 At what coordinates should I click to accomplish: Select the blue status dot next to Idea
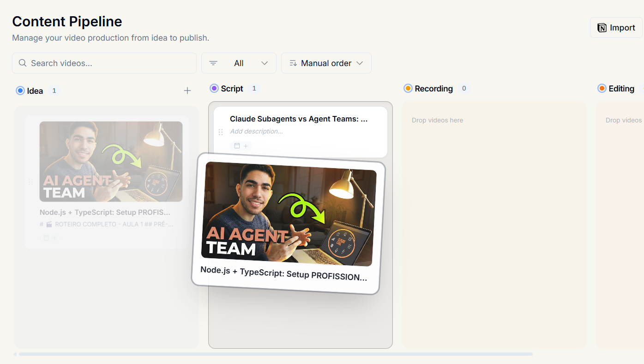point(20,91)
